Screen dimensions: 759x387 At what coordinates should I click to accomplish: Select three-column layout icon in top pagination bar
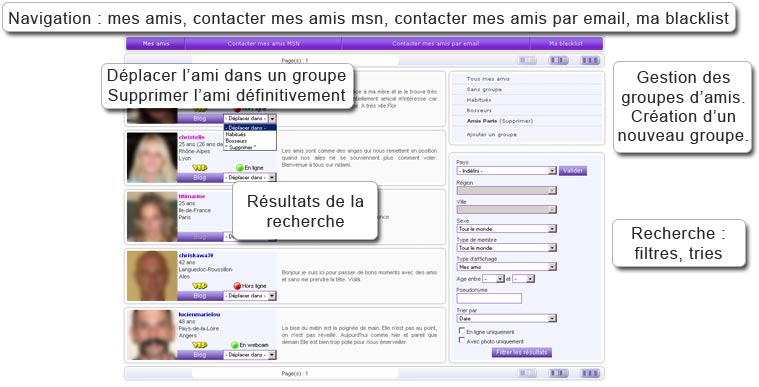pos(590,61)
